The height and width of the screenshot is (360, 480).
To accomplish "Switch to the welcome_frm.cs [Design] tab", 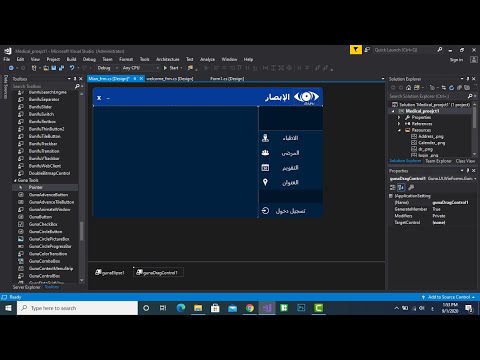I will click(x=170, y=79).
